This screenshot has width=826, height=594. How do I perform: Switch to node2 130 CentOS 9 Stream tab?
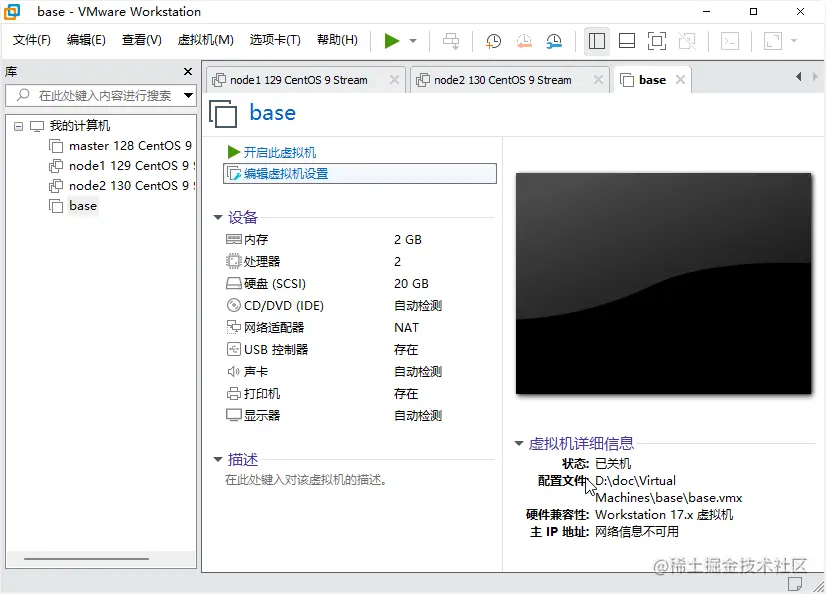pos(503,80)
